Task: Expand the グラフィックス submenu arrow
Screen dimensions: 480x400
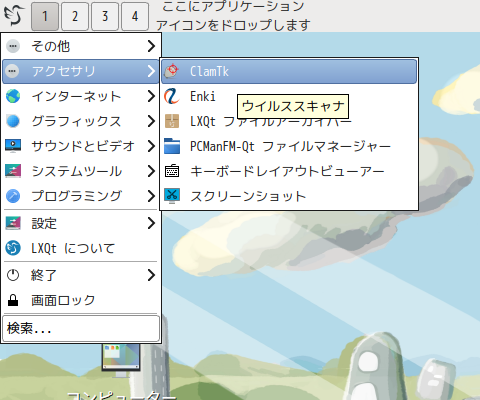Action: point(151,121)
